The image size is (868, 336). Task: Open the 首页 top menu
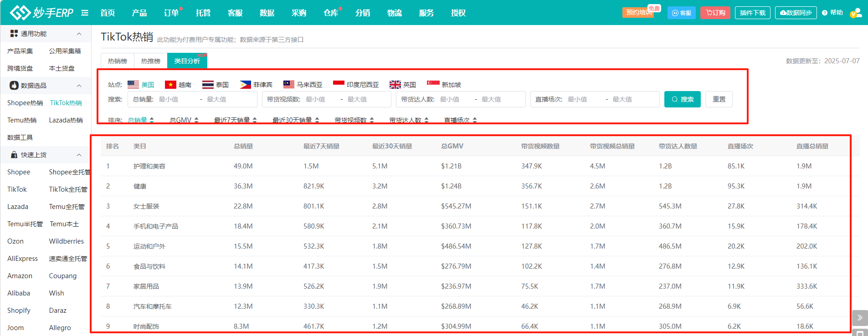click(108, 13)
